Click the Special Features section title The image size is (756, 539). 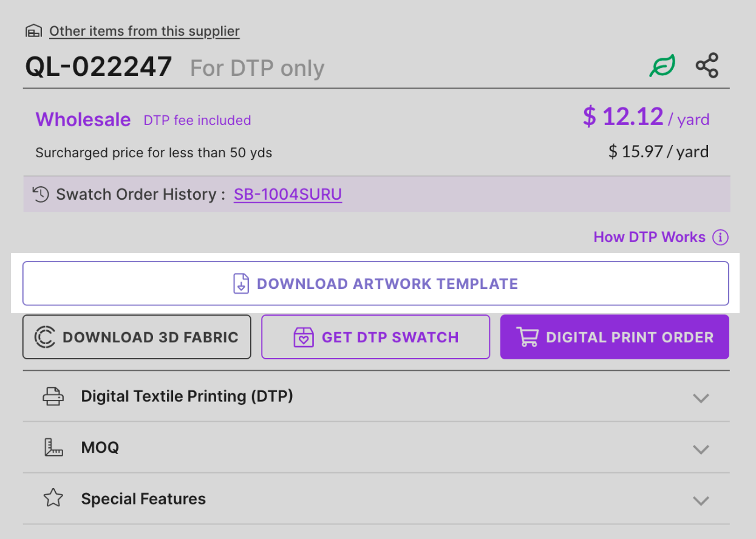click(143, 499)
